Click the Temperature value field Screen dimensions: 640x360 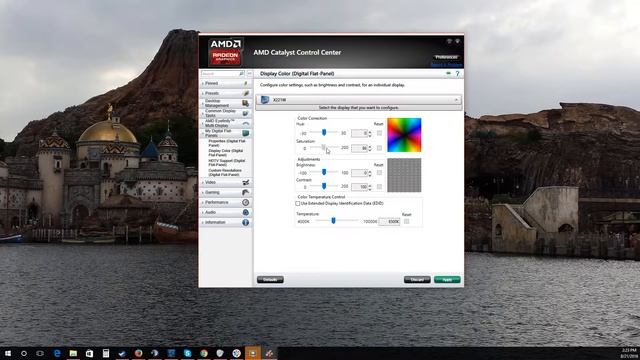[x=389, y=221]
